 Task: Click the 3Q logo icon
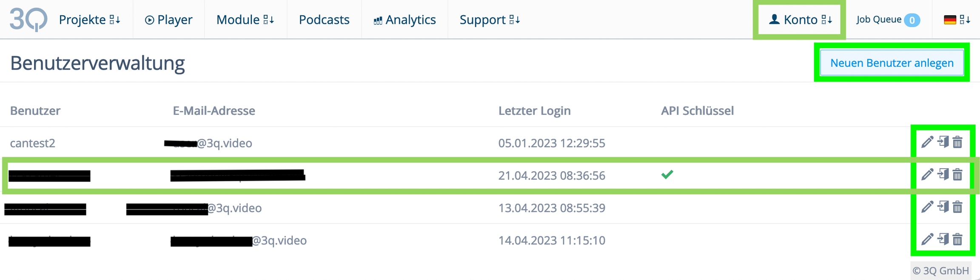coord(28,19)
